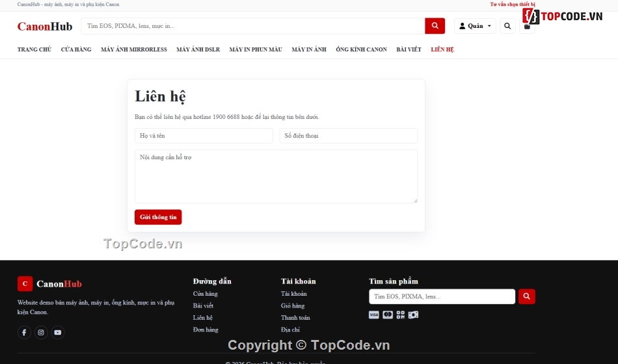Focus the Họ và tên field

coord(204,135)
